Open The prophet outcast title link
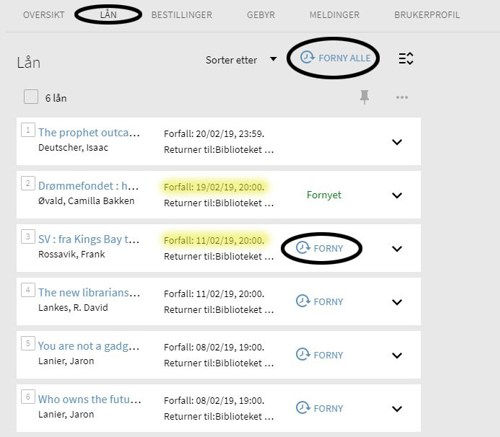 click(89, 133)
